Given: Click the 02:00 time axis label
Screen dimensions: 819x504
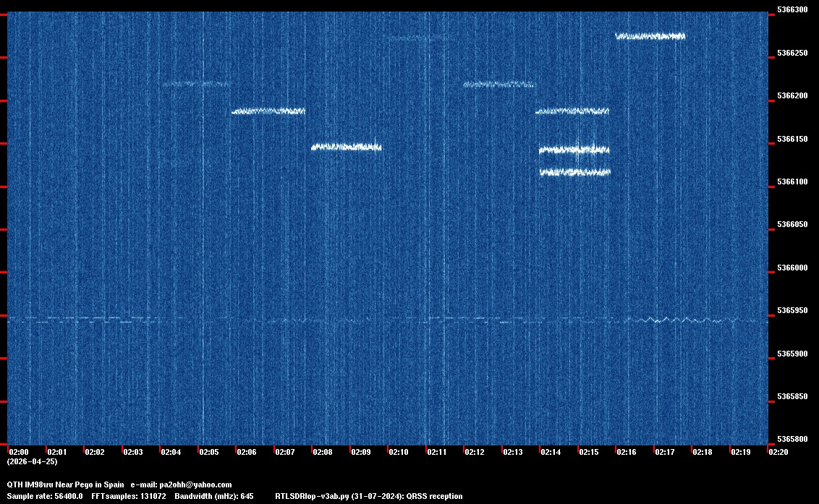Looking at the screenshot, I should [18, 452].
